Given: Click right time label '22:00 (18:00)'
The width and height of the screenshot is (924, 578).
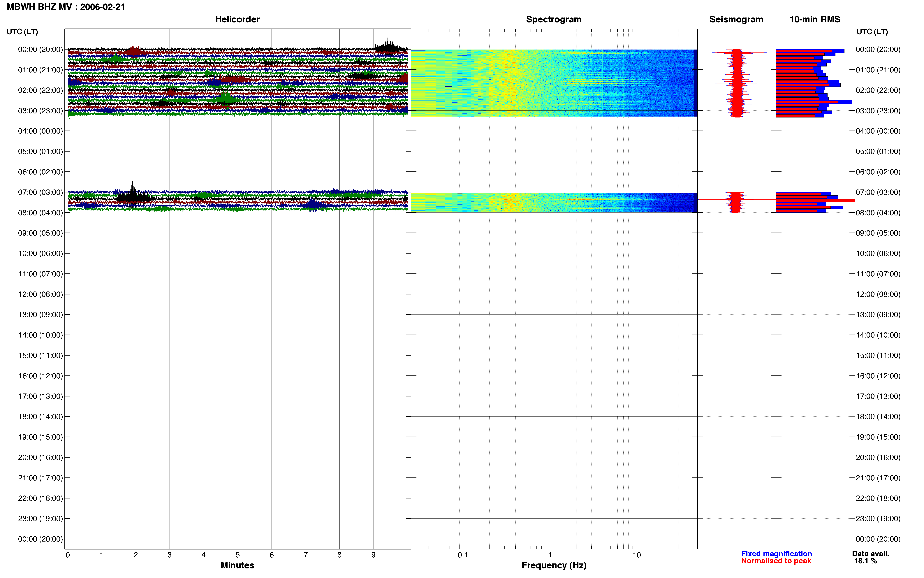Looking at the screenshot, I should click(878, 498).
